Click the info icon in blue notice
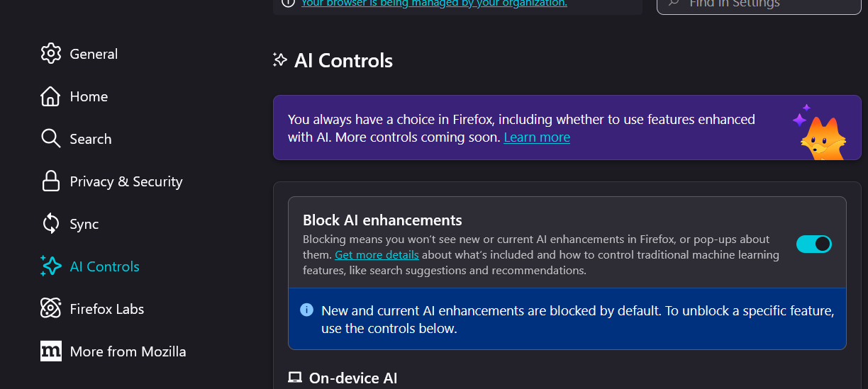 pos(307,310)
